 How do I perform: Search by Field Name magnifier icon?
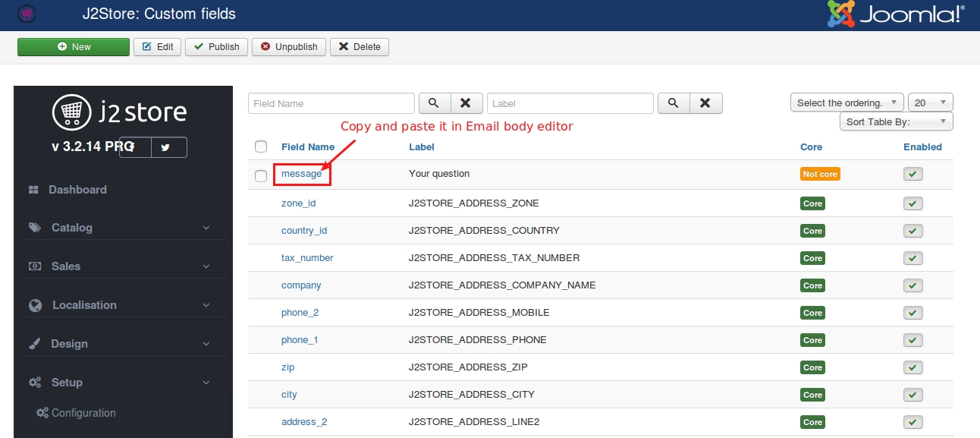pyautogui.click(x=435, y=103)
